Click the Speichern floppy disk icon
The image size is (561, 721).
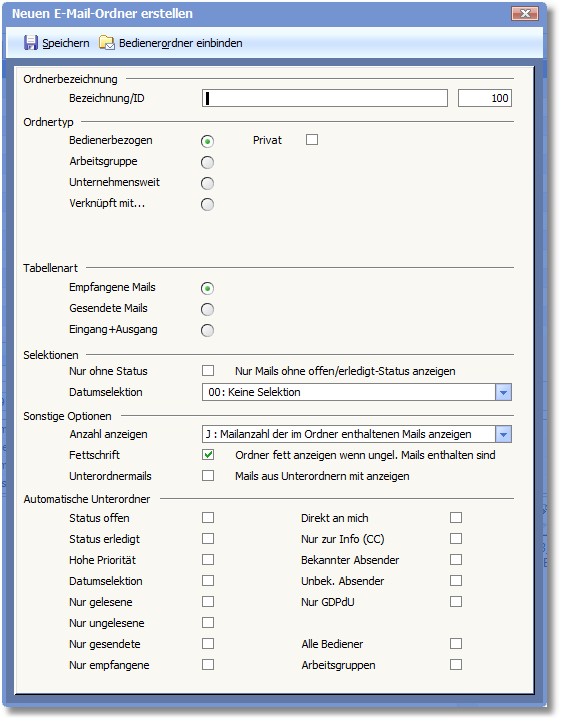click(x=31, y=43)
